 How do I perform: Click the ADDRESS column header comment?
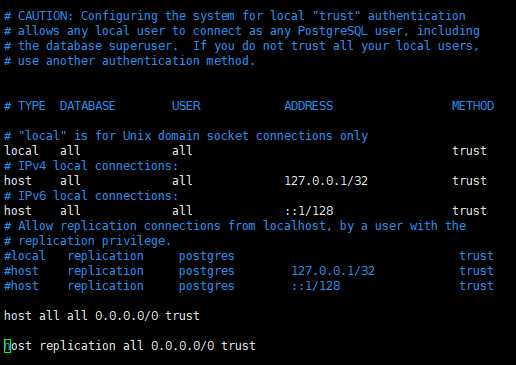click(x=308, y=106)
